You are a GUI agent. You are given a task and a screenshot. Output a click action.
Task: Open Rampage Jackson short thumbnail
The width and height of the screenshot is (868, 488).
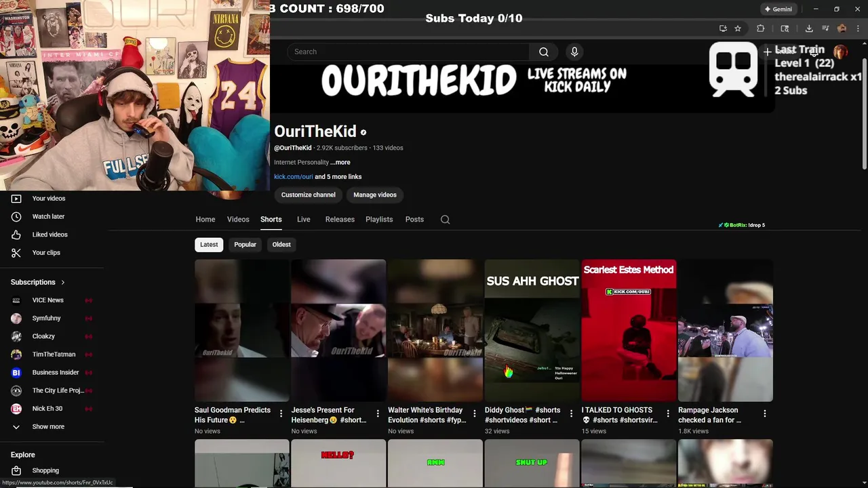coord(725,330)
